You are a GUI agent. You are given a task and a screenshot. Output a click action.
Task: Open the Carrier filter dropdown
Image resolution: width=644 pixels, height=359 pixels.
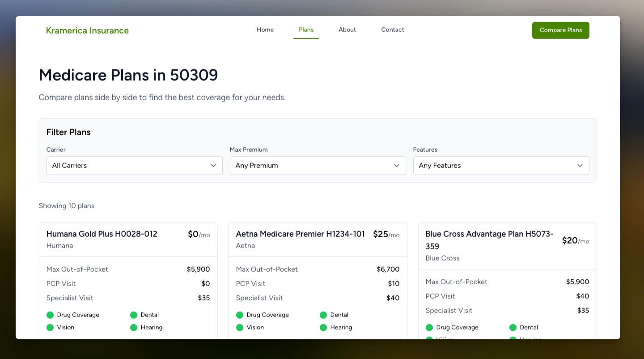134,165
